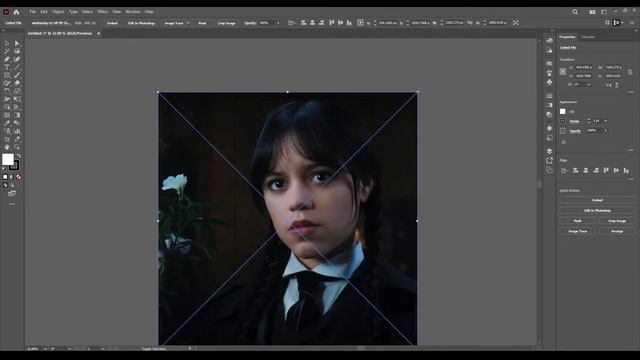Click Image Trace in Quick Actions

coord(578,231)
